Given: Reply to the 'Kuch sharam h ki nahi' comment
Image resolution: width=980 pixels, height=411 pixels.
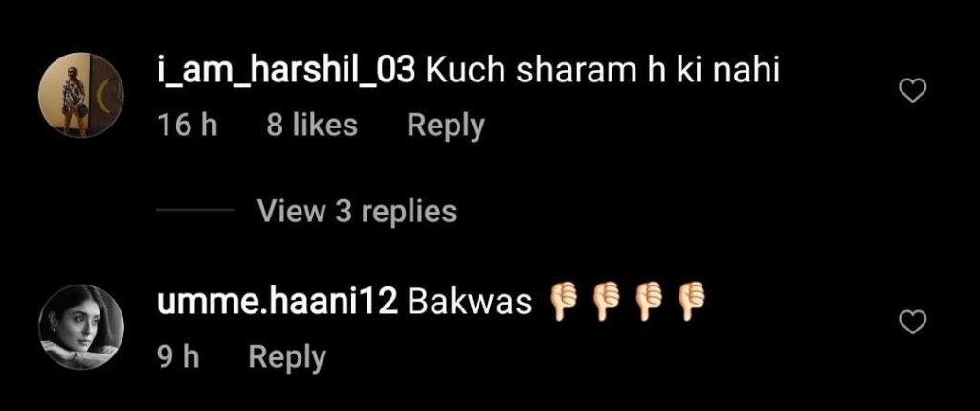Looking at the screenshot, I should 446,126.
